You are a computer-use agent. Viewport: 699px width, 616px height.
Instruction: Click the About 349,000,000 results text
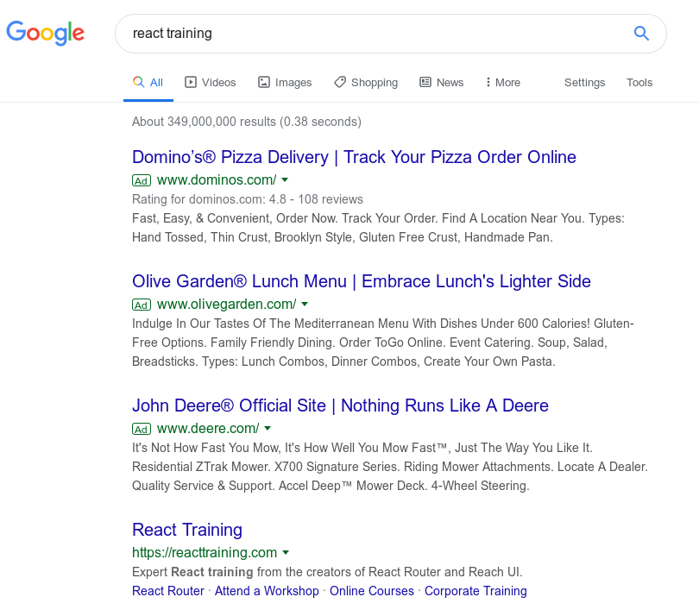pyautogui.click(x=247, y=122)
